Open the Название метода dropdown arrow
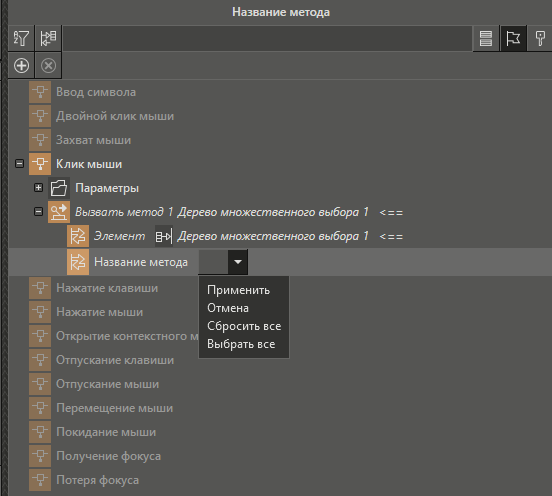552x496 pixels. (x=238, y=262)
